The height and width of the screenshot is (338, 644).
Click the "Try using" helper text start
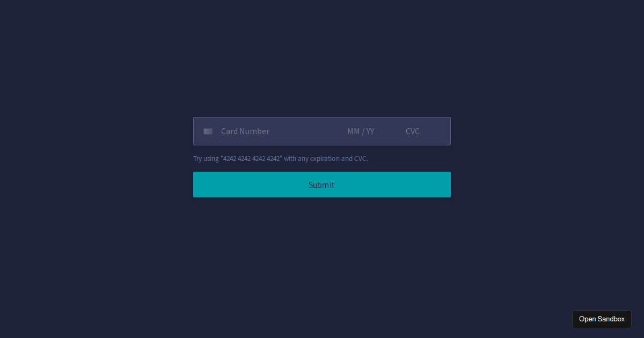tap(206, 159)
